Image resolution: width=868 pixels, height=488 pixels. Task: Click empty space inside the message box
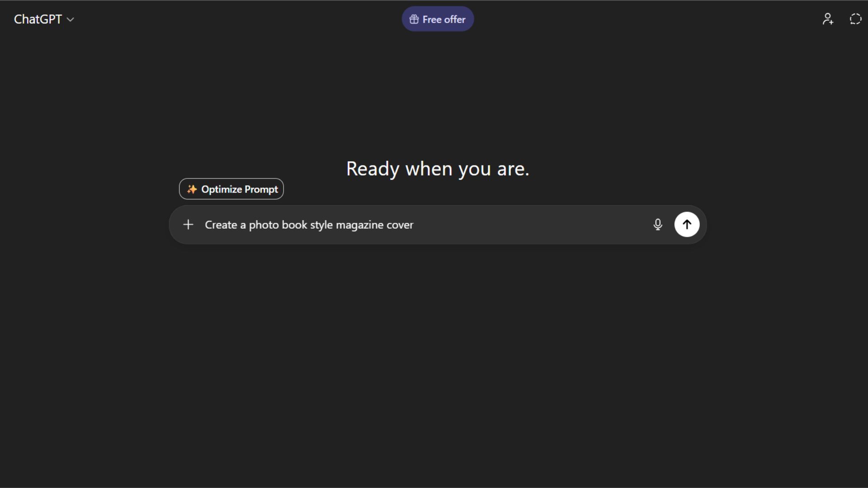(533, 225)
